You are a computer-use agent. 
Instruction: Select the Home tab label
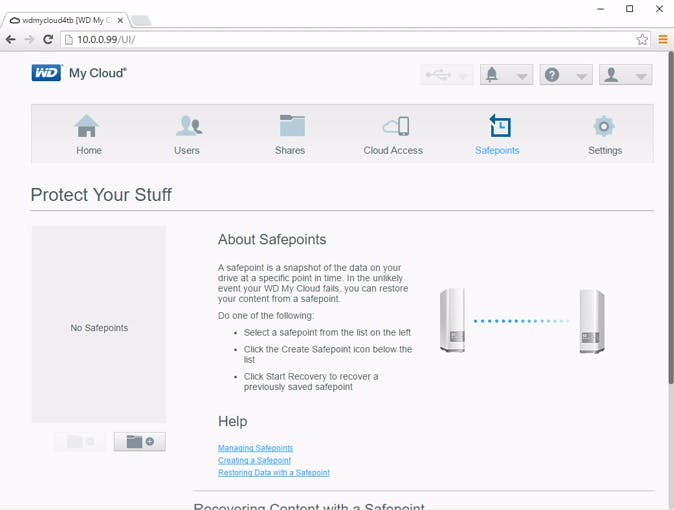click(x=89, y=151)
